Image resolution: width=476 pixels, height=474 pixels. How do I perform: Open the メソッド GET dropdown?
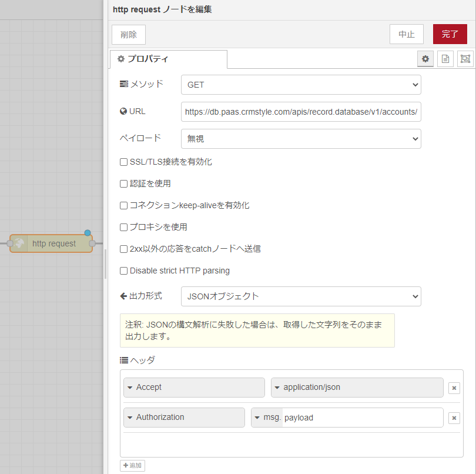pyautogui.click(x=301, y=85)
